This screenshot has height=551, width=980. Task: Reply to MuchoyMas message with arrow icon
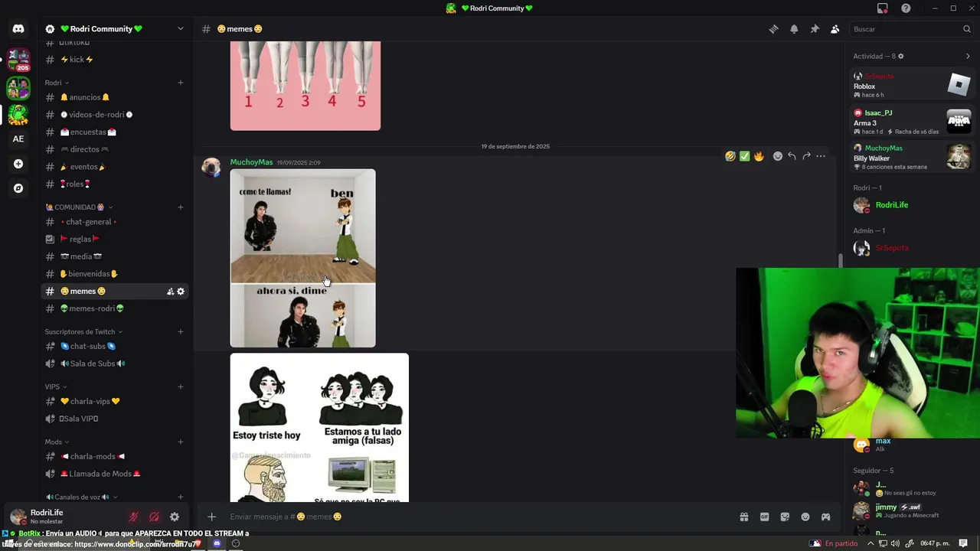[x=792, y=156]
